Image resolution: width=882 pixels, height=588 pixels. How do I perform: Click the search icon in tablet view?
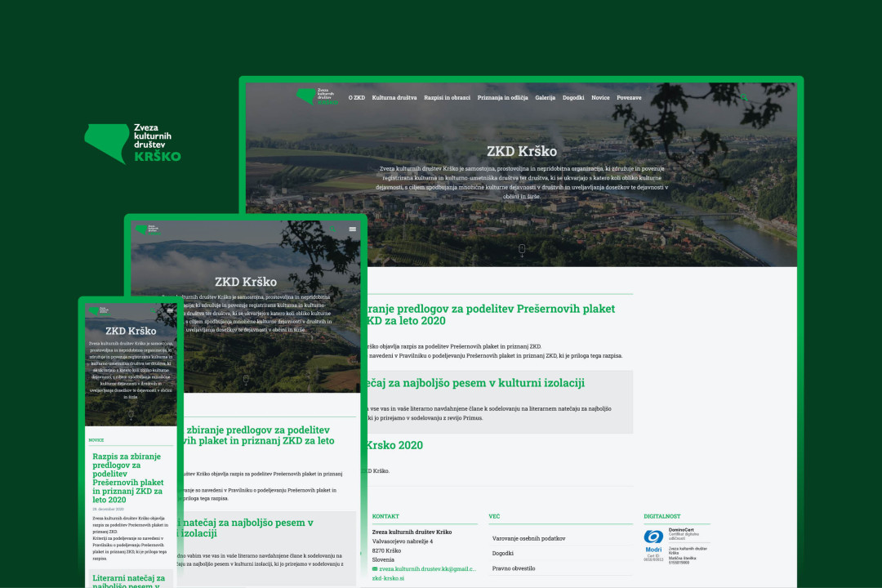click(333, 229)
